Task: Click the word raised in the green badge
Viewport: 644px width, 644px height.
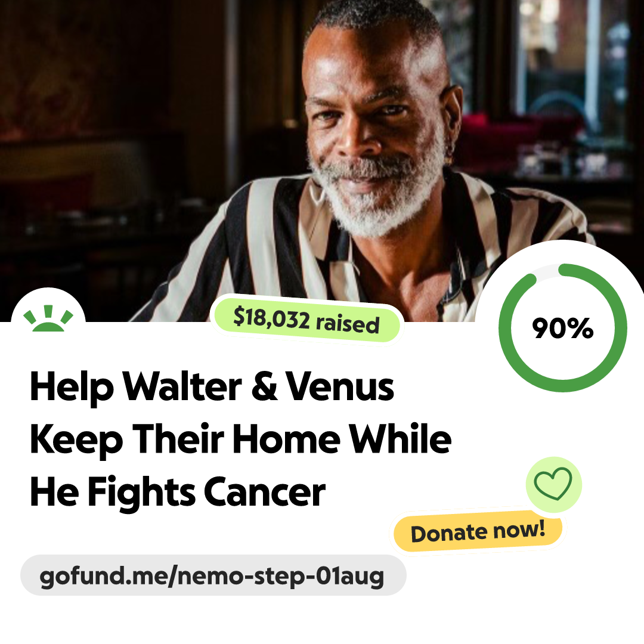Action: [348, 324]
